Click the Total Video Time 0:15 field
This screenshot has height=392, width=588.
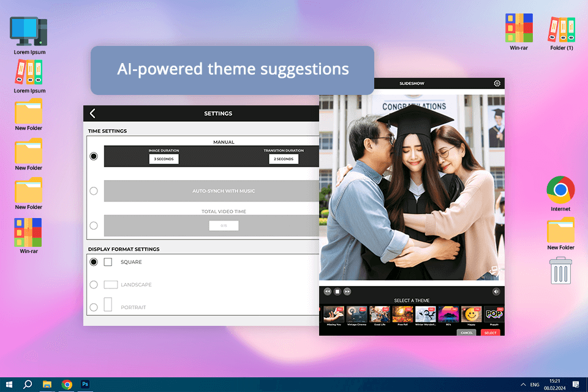coord(224,225)
